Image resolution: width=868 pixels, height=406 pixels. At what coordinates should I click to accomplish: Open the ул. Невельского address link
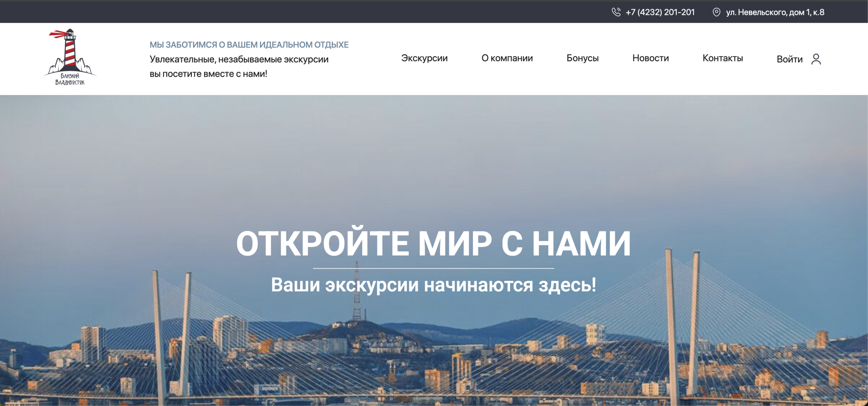(x=775, y=12)
